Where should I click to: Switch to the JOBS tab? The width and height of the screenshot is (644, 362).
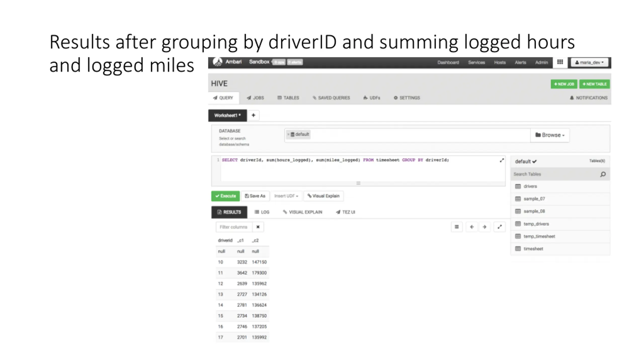click(255, 98)
